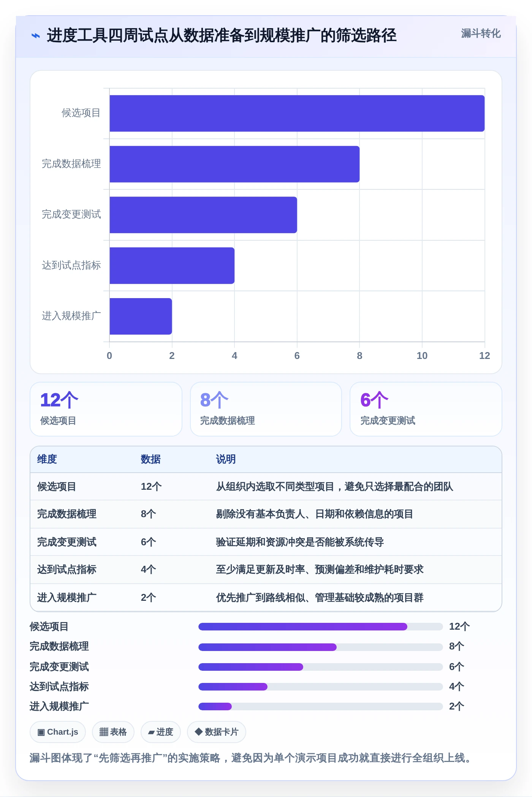Click the 达到试点指标 bar in the chart

(x=172, y=265)
